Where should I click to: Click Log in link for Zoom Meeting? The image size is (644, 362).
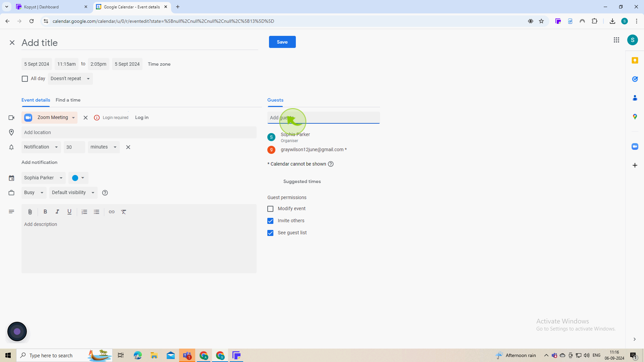[x=142, y=118]
